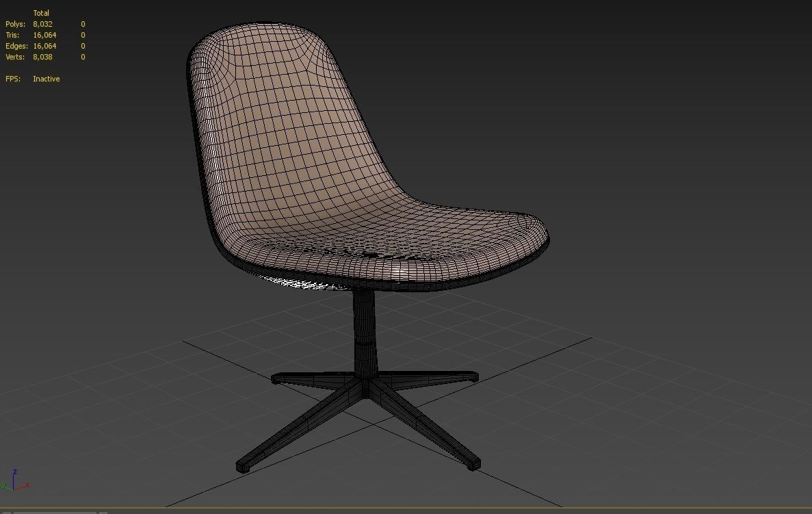Click the "FPS:" label
Screen dimensions: 812x514
click(x=13, y=79)
